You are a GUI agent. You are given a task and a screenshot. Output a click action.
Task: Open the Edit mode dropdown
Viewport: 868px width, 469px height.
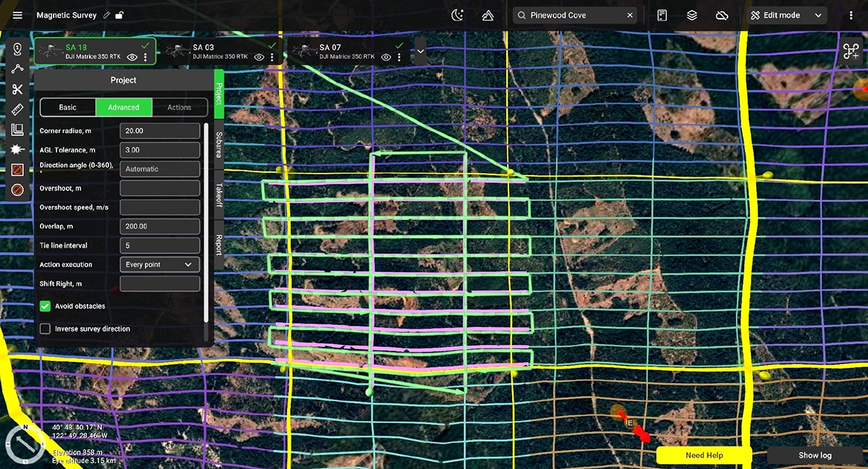tap(787, 15)
